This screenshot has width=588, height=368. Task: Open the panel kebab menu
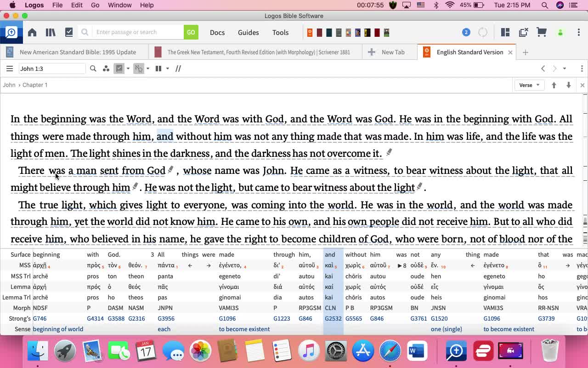coord(582,69)
